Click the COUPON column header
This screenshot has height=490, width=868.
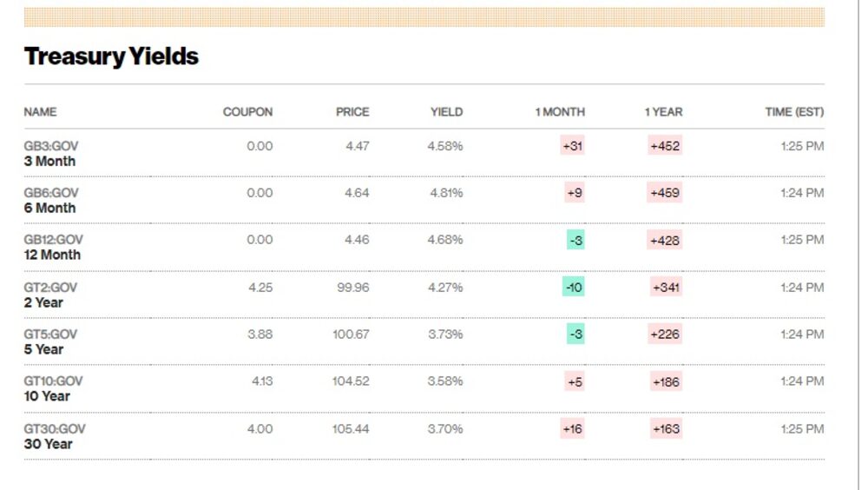tap(247, 112)
